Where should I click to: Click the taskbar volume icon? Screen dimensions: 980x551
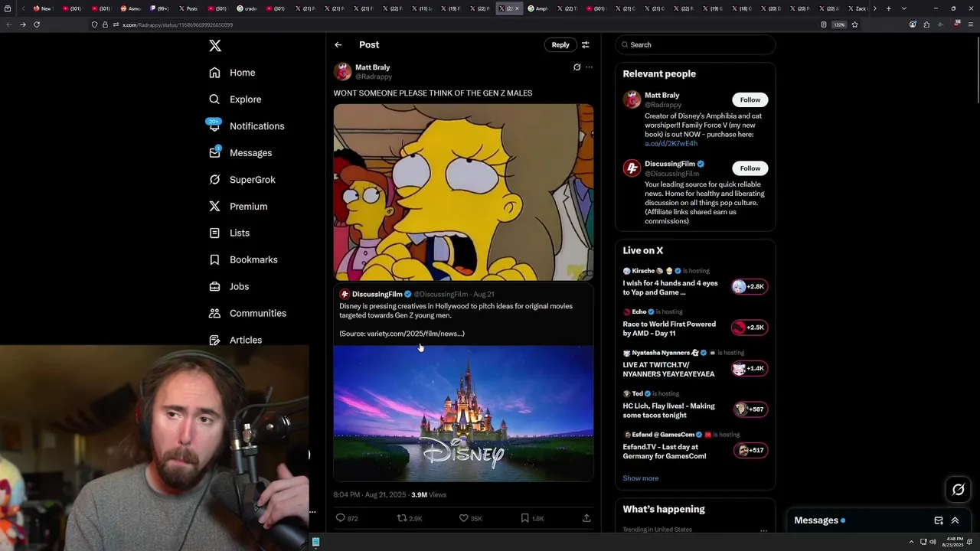coord(933,542)
